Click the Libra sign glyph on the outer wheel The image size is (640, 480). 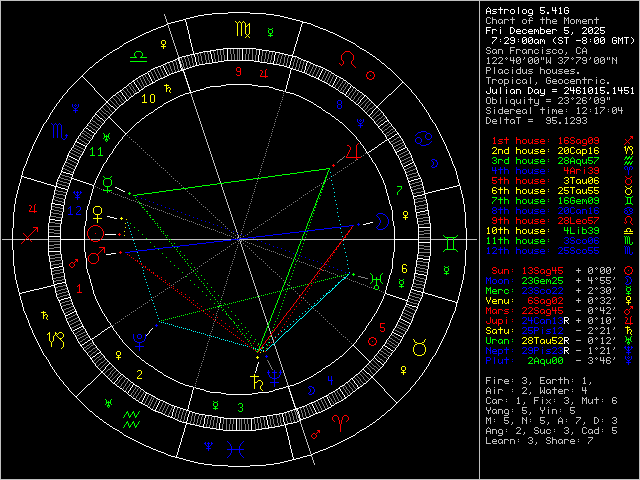pos(138,56)
